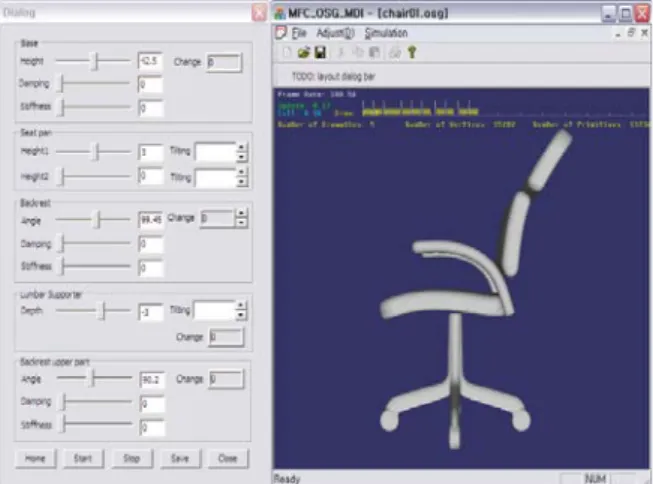Open the Adjust menu
The width and height of the screenshot is (653, 484).
pyautogui.click(x=335, y=33)
